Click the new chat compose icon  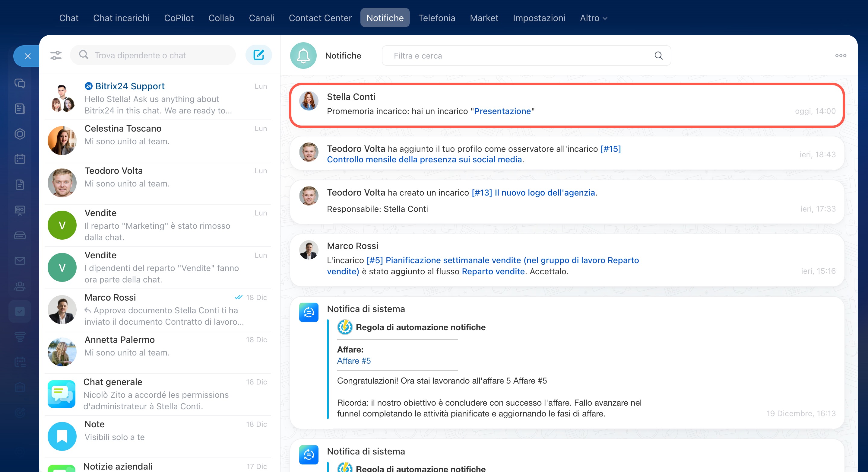pos(258,55)
